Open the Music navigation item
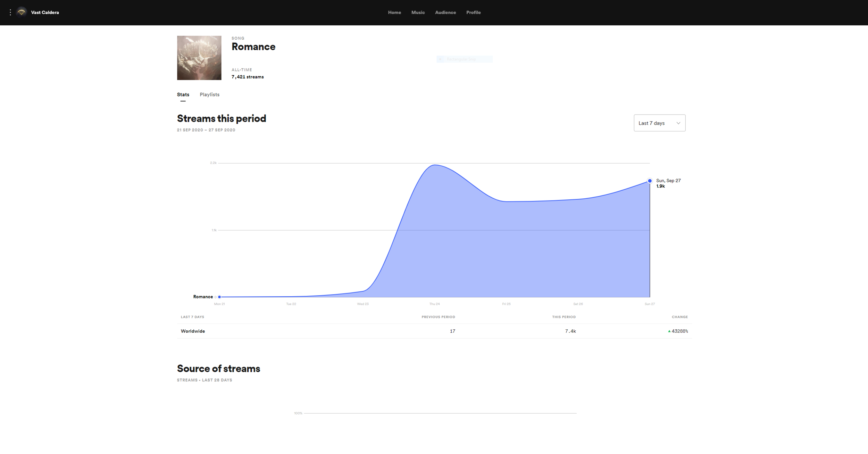 [x=418, y=13]
